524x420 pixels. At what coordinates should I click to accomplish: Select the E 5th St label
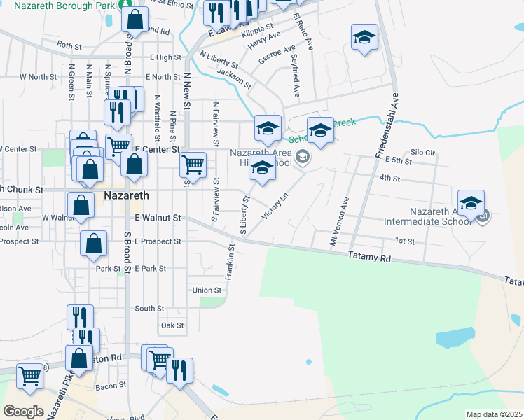click(x=399, y=160)
